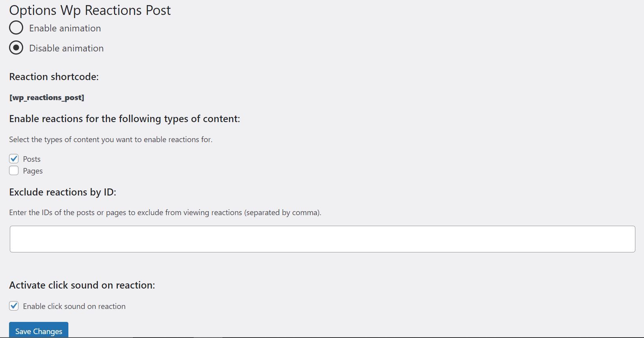Image resolution: width=644 pixels, height=338 pixels.
Task: Click the "Posts" label text
Action: 32,159
